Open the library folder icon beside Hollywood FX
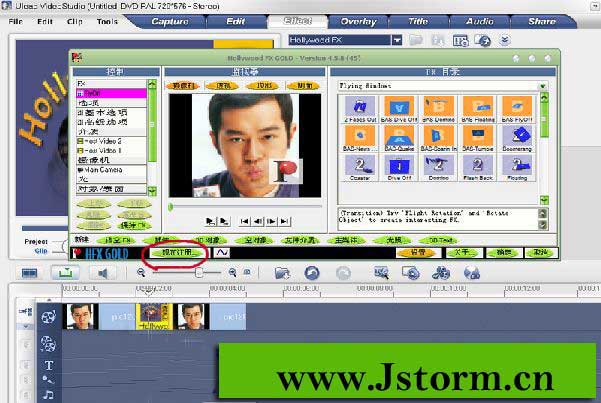 (416, 40)
